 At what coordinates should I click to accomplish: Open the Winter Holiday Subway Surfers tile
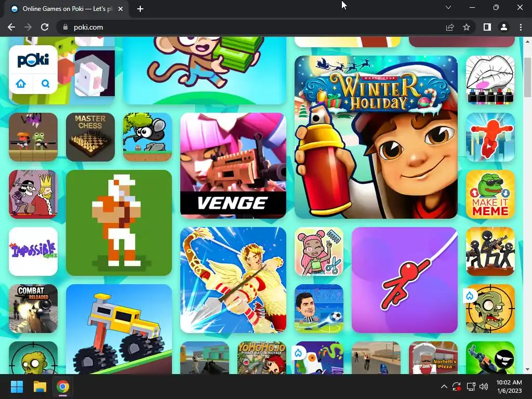pyautogui.click(x=376, y=137)
